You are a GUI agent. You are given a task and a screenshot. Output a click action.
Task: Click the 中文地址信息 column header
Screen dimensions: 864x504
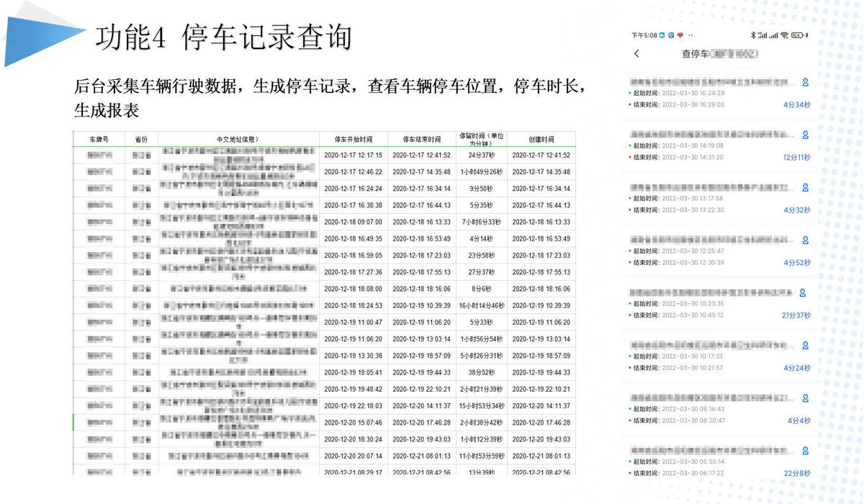[238, 139]
